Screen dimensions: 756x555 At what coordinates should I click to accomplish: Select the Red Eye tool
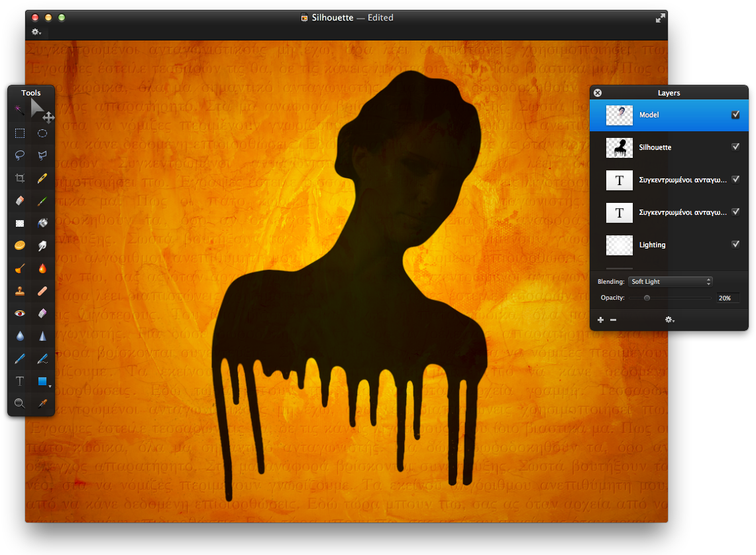click(x=19, y=314)
